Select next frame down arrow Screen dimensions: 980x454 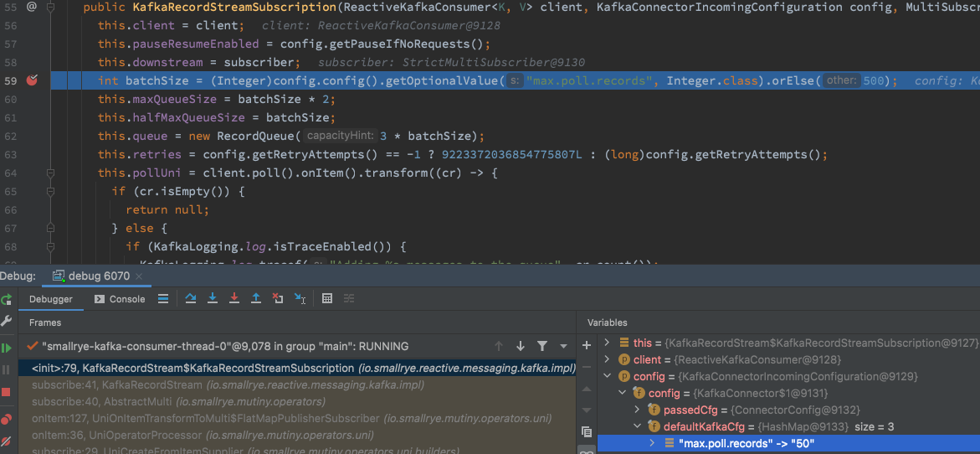tap(520, 346)
